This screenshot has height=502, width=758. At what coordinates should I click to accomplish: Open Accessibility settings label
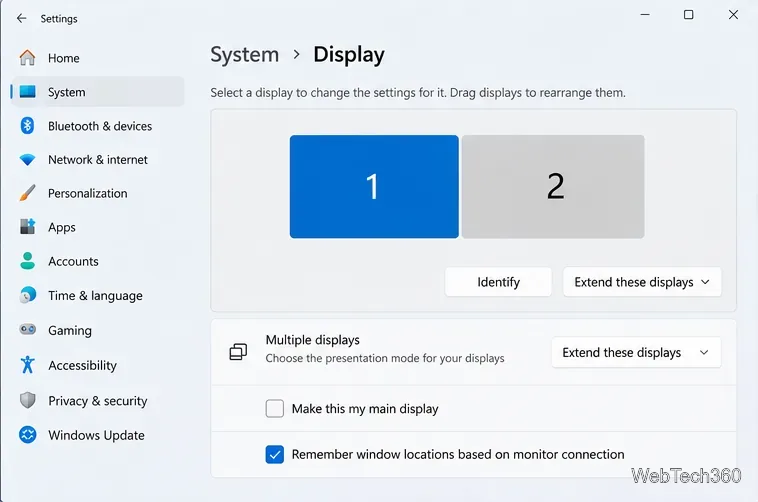click(x=82, y=365)
